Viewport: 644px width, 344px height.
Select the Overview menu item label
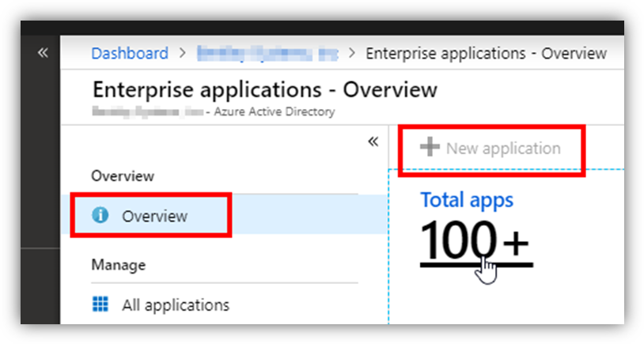click(x=154, y=215)
